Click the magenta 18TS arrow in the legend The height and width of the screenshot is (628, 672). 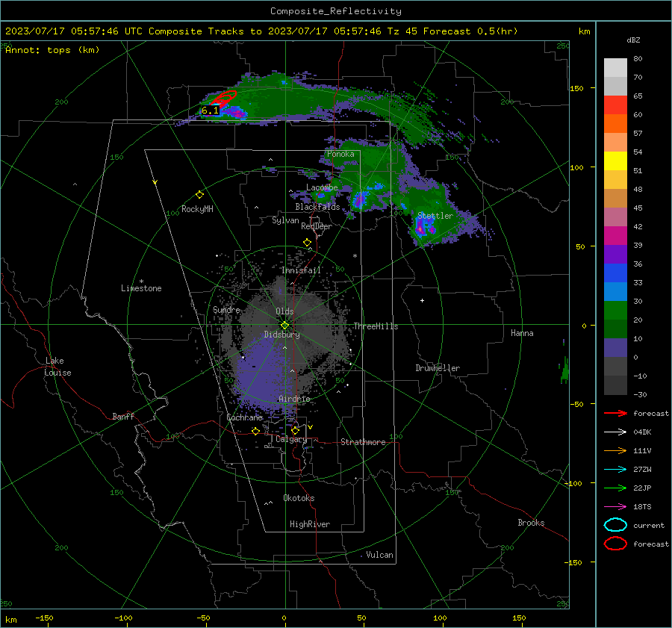pyautogui.click(x=615, y=507)
